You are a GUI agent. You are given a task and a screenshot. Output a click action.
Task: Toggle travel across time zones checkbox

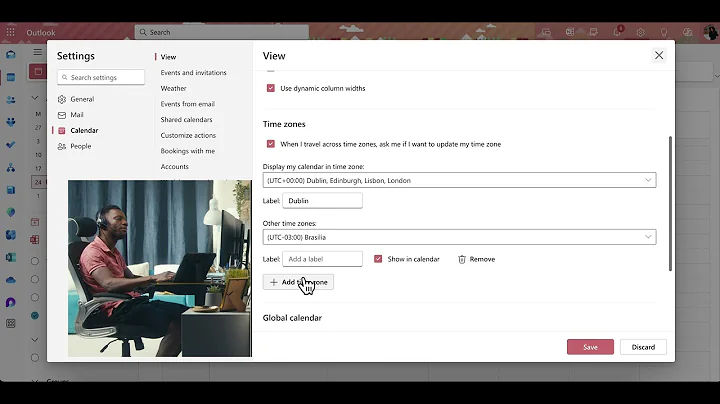(x=271, y=144)
